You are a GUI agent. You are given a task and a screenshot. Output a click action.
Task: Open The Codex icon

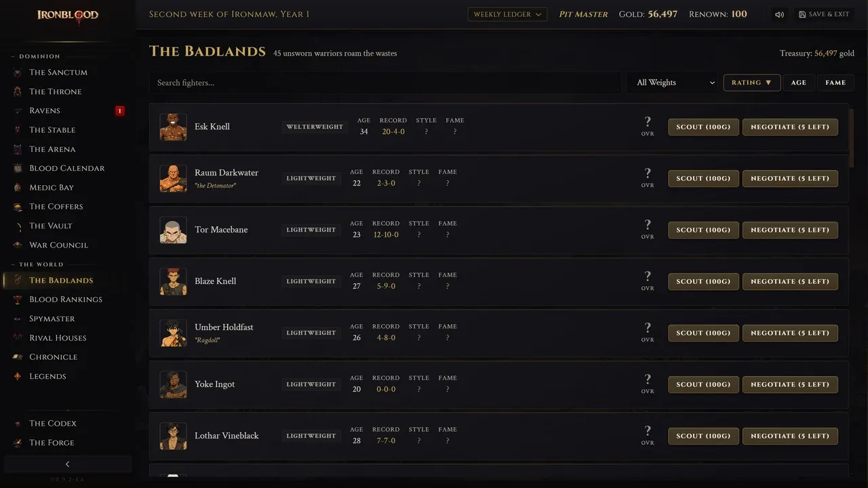pos(17,424)
